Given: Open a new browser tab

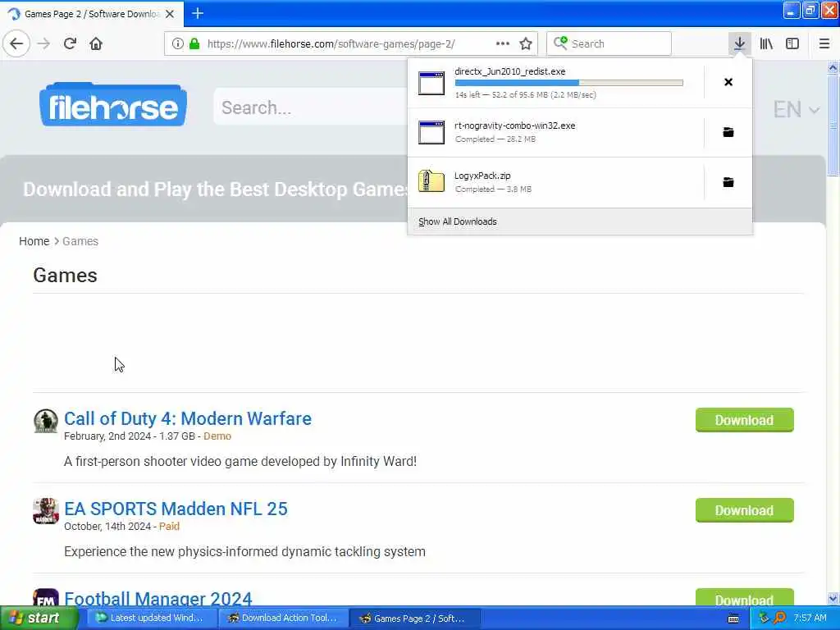Looking at the screenshot, I should tap(198, 13).
